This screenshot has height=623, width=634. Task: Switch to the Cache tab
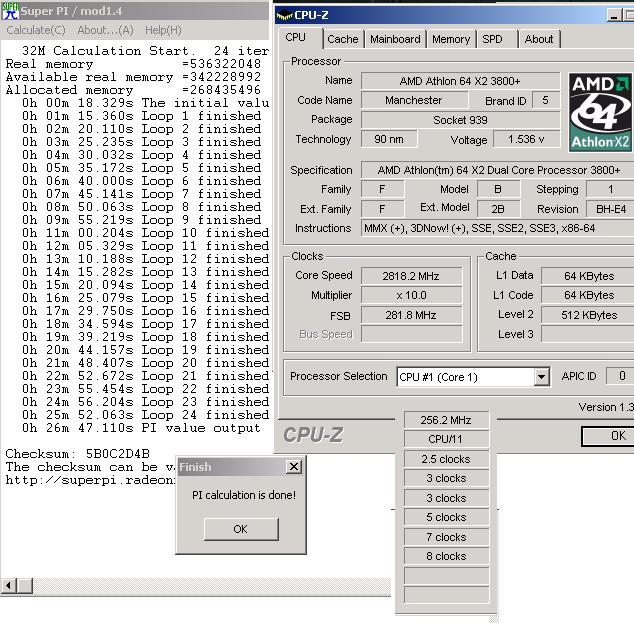(x=343, y=39)
